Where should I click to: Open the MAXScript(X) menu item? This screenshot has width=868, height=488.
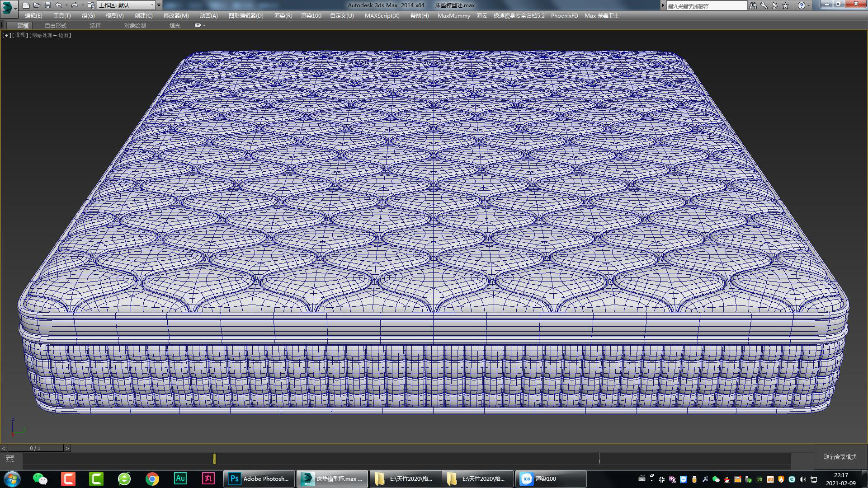(382, 15)
